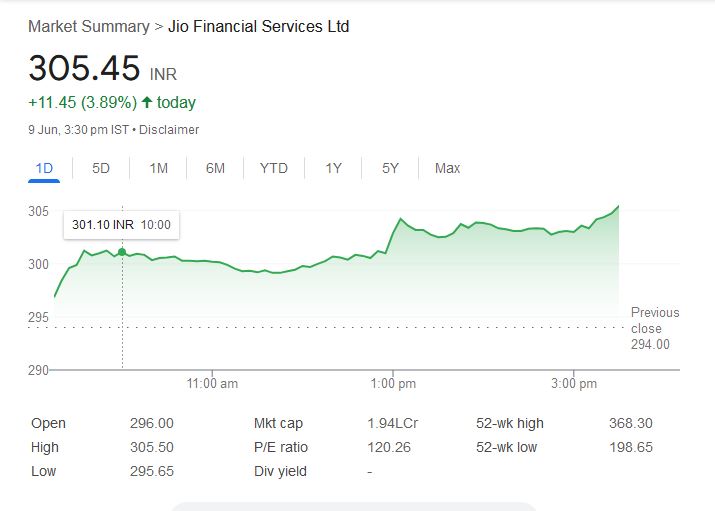The width and height of the screenshot is (715, 511).
Task: Click the Mkt cap value 1.94LCr
Action: [392, 423]
